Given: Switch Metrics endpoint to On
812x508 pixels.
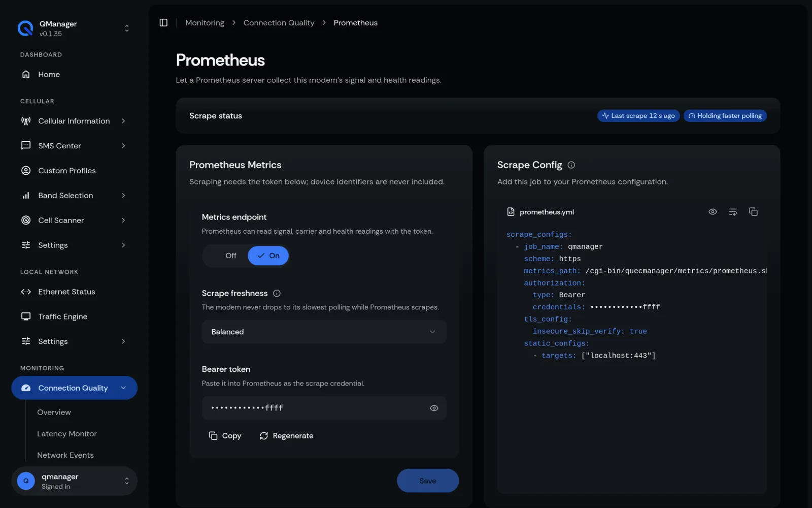Looking at the screenshot, I should coord(268,256).
